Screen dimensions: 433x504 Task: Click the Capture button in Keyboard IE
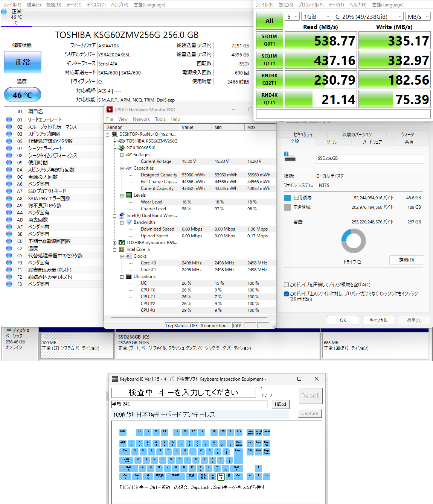[310, 413]
